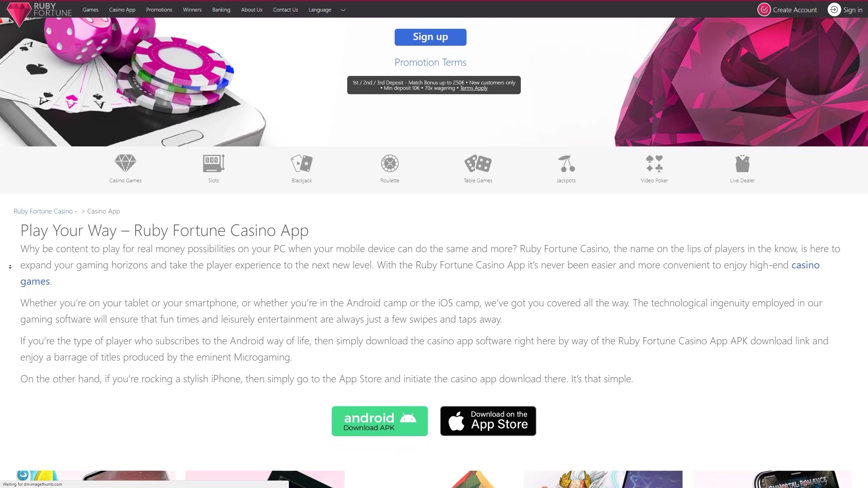Click the android Download APK button
This screenshot has height=488, width=868.
pos(380,421)
